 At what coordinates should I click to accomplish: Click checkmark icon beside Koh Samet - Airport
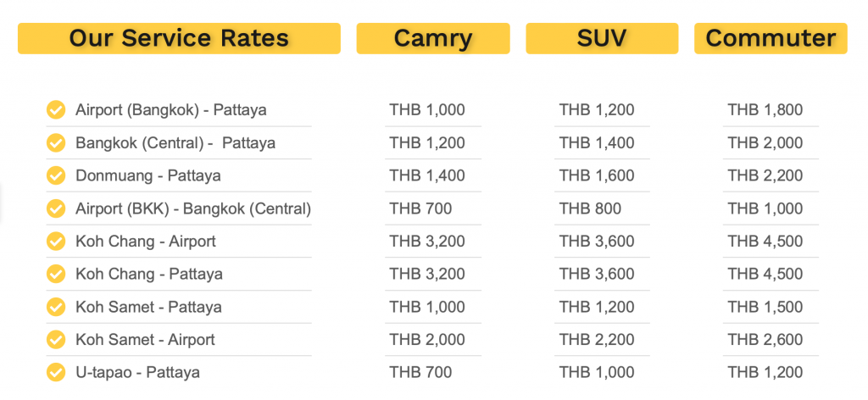pyautogui.click(x=56, y=340)
